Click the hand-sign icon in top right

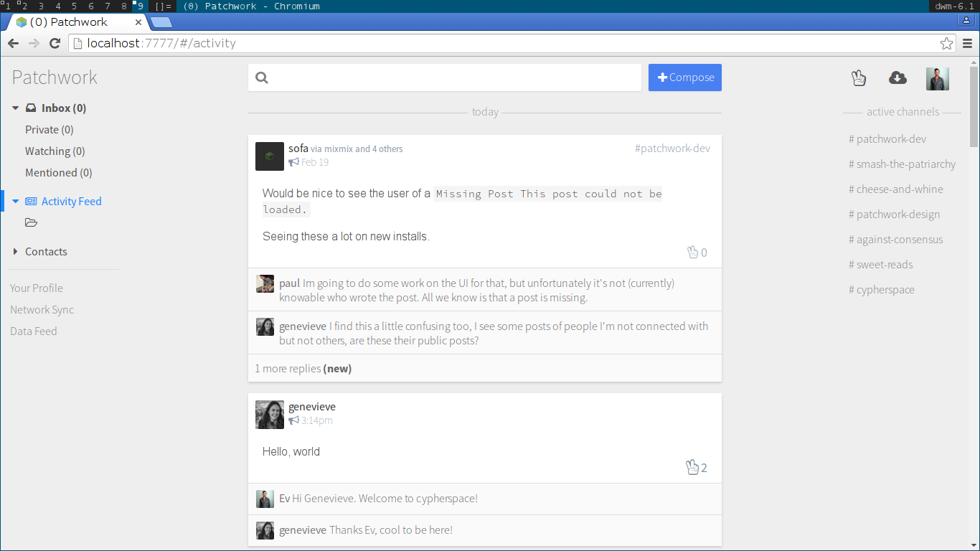[859, 77]
